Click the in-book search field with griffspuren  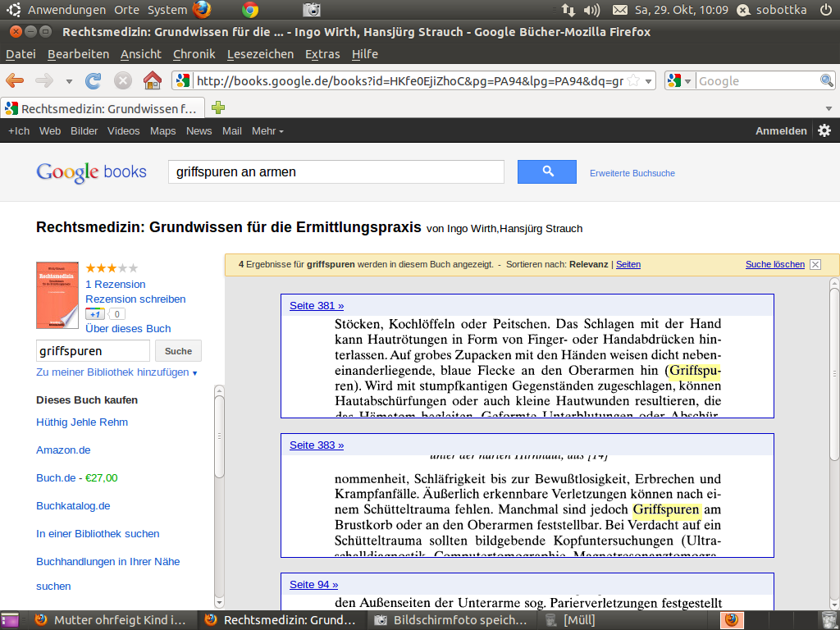[93, 351]
